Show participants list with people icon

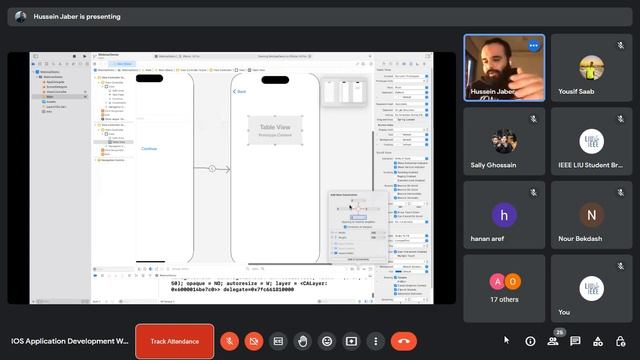[553, 341]
